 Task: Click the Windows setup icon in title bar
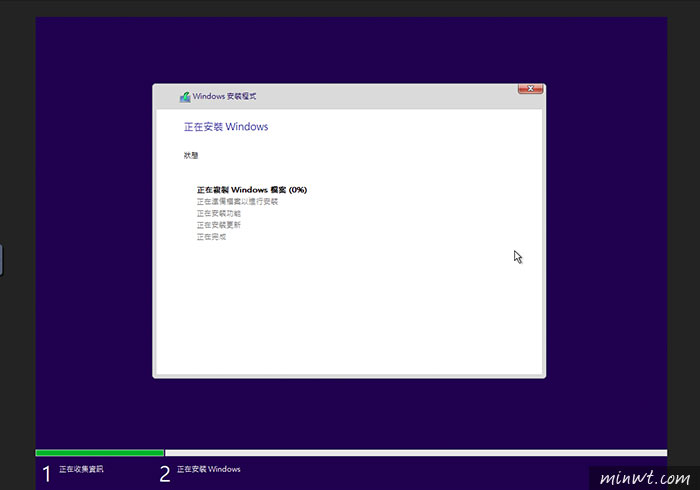point(185,97)
